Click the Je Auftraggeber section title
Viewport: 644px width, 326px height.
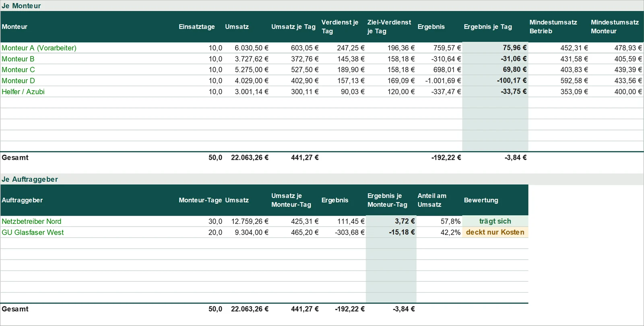pos(30,179)
